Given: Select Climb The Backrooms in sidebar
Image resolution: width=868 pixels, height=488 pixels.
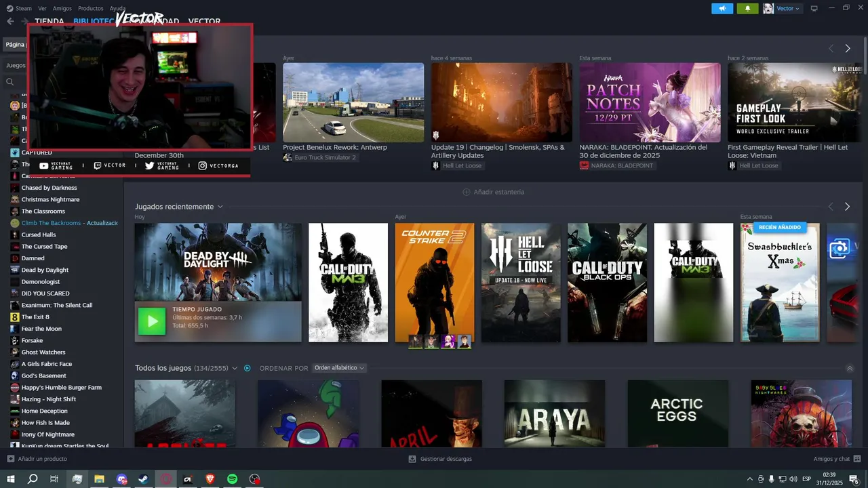Looking at the screenshot, I should coord(69,223).
